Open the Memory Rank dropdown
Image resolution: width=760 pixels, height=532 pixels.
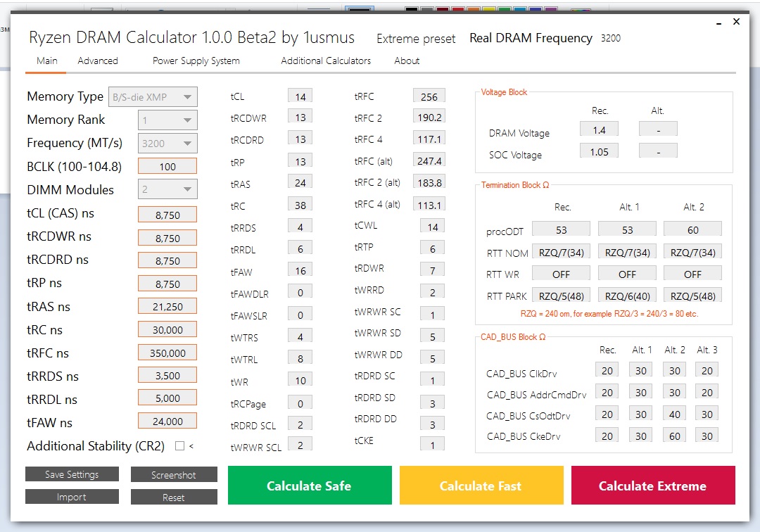[167, 120]
